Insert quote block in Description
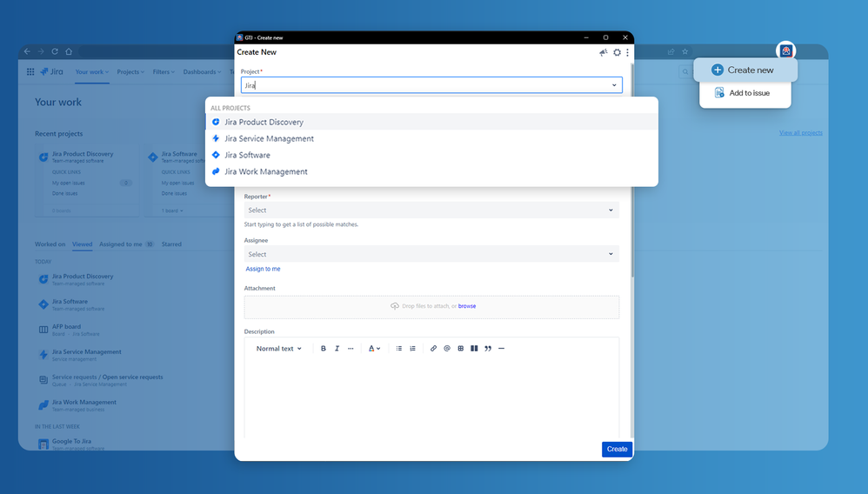This screenshot has height=494, width=868. (488, 349)
